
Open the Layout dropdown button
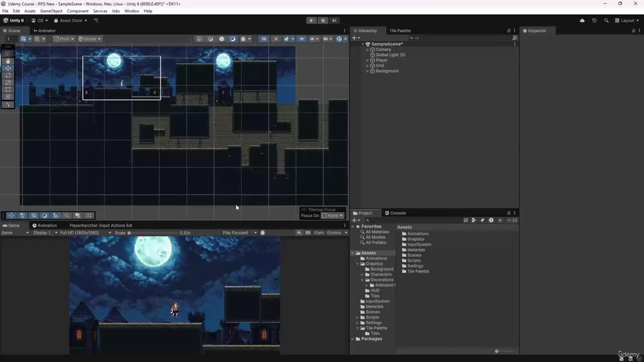(627, 21)
